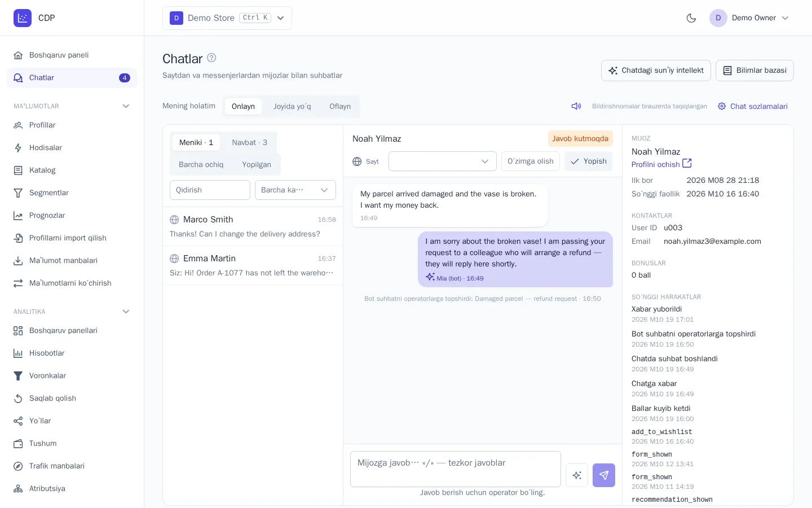812x508 pixels.
Task: Toggle dark mode with the moon icon
Action: [x=691, y=18]
